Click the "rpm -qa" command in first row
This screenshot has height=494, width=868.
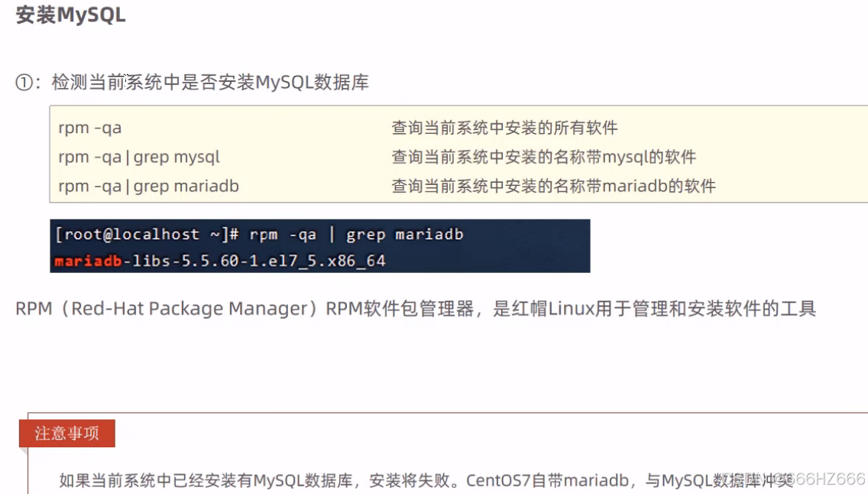click(89, 128)
